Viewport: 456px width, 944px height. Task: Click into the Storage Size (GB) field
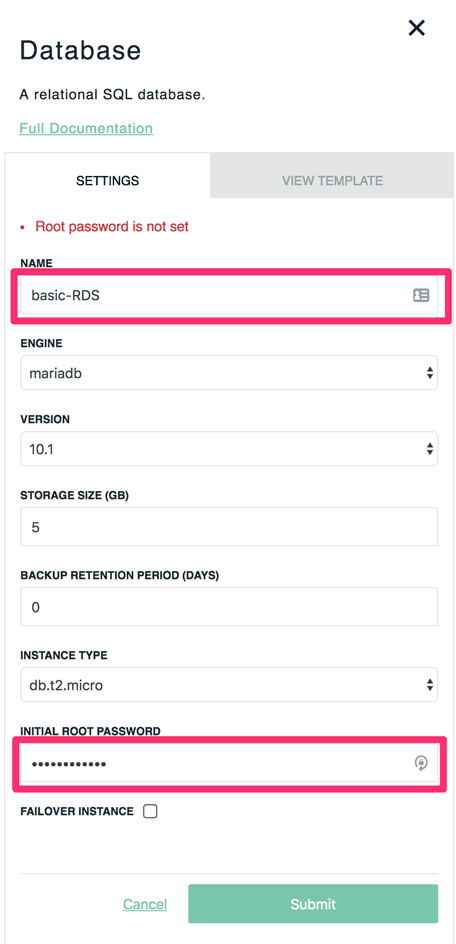[x=229, y=527]
